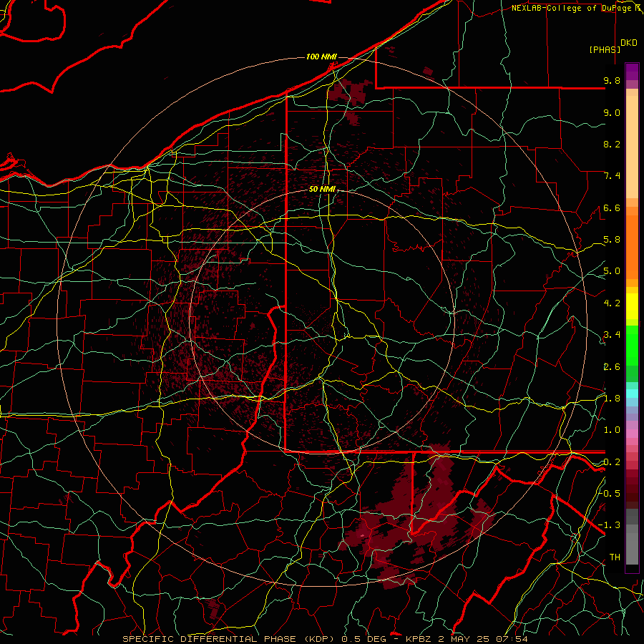Click the orange segment of the color bar
The image size is (644, 644).
point(632,246)
